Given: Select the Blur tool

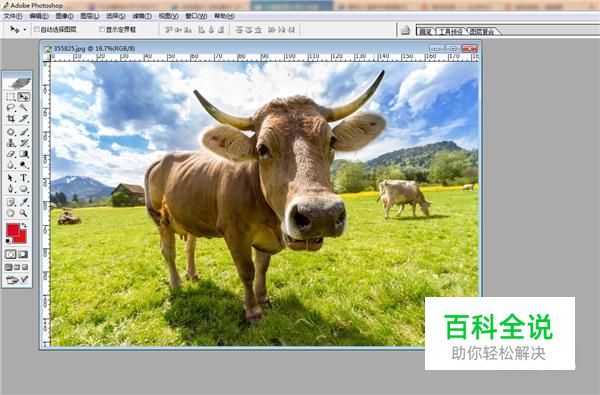Looking at the screenshot, I should pos(11,165).
